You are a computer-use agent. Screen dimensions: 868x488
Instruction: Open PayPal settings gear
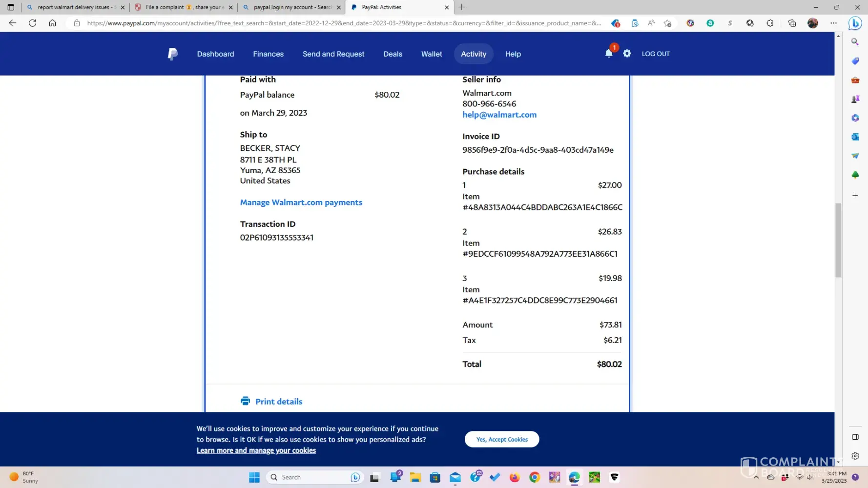click(x=627, y=54)
